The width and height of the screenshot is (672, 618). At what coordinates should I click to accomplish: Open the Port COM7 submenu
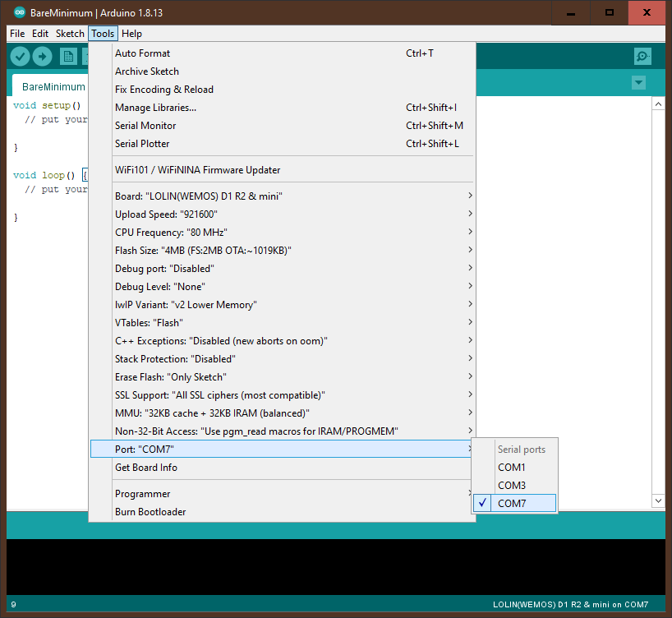click(282, 449)
